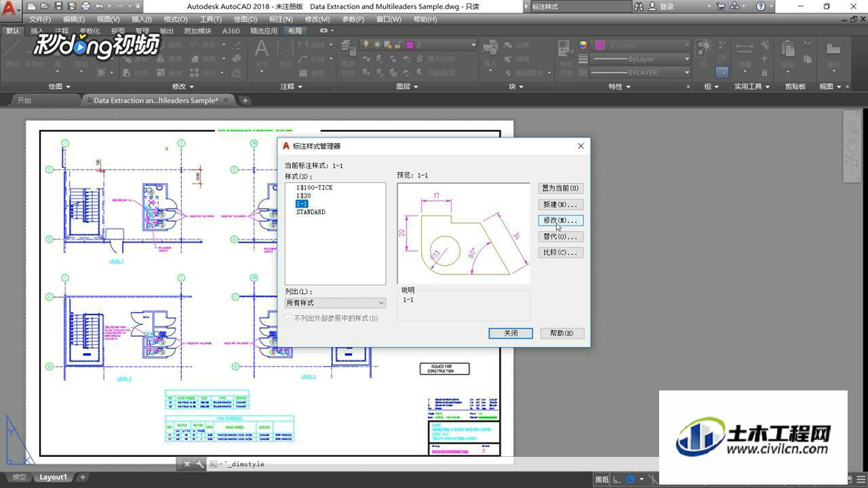
Task: Click the 关闭 button in dialog
Action: (x=511, y=333)
